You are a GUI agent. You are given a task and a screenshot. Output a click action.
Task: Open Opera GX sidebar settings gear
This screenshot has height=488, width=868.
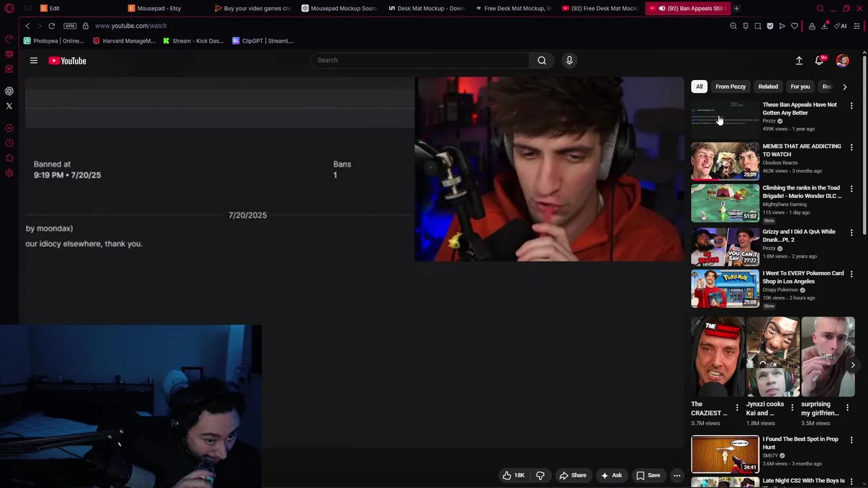(9, 173)
